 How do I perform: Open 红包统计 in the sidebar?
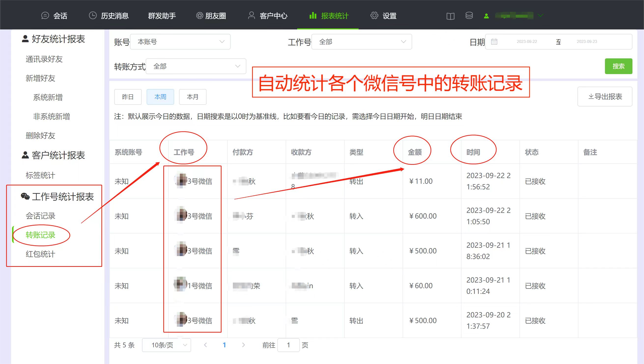40,254
